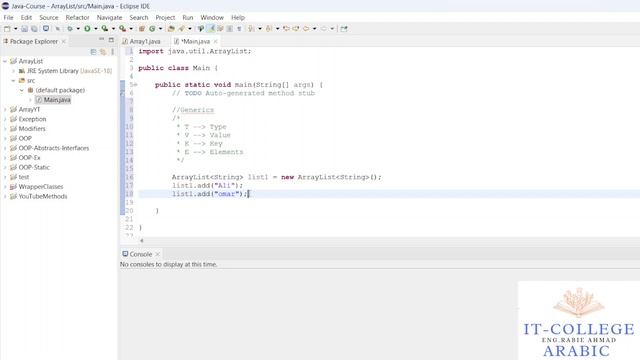
Task: Toggle Link with Editor in Package Explorer
Action: pyautogui.click(x=103, y=52)
